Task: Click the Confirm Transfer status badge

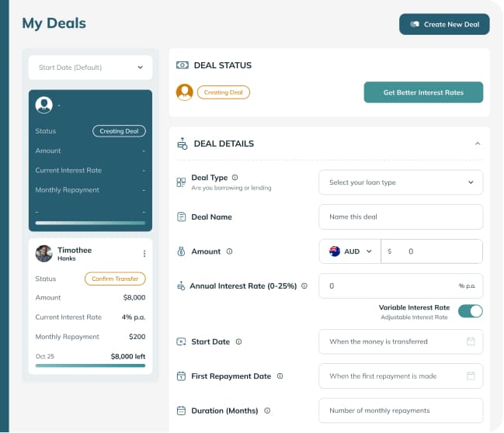Action: [115, 279]
